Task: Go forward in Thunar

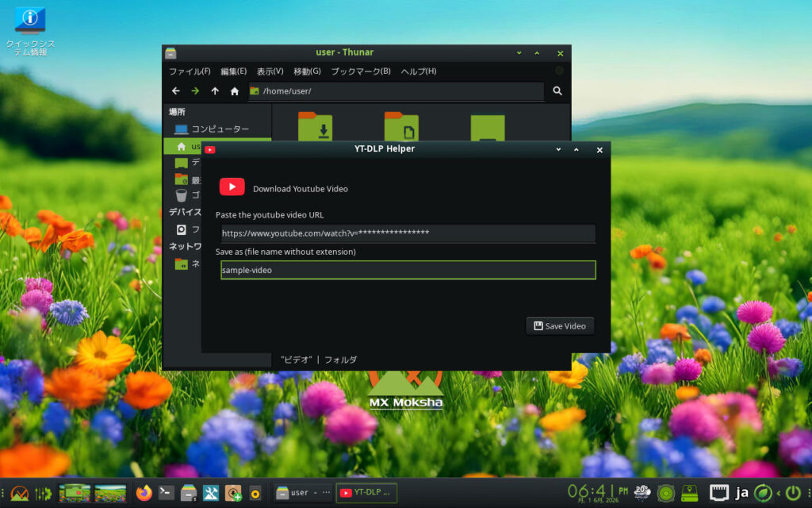Action: 195,90
